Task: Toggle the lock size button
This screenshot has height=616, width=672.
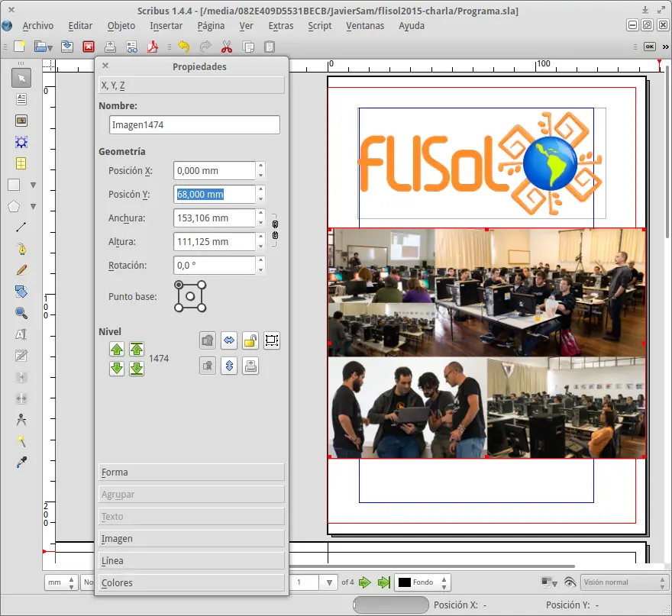Action: point(272,341)
